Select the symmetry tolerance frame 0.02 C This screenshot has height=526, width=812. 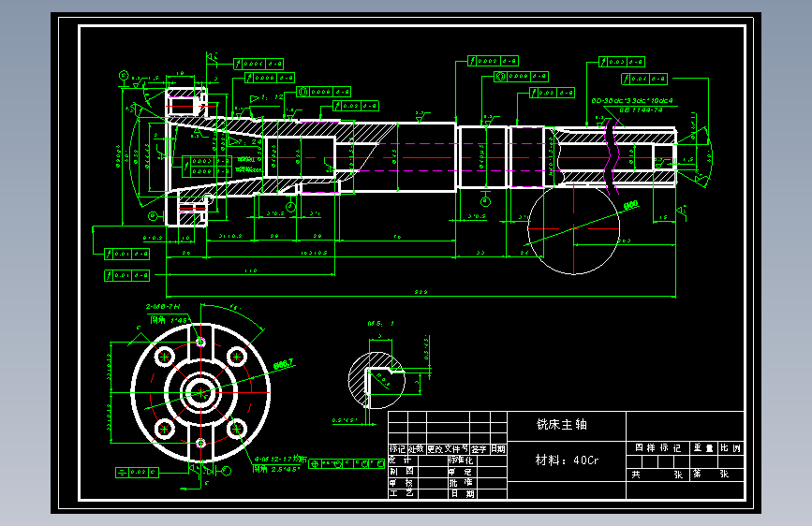[138, 472]
